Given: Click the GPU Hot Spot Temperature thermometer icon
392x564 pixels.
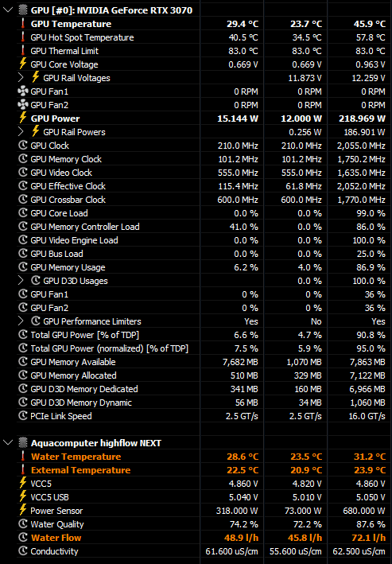Looking at the screenshot, I should point(23,37).
